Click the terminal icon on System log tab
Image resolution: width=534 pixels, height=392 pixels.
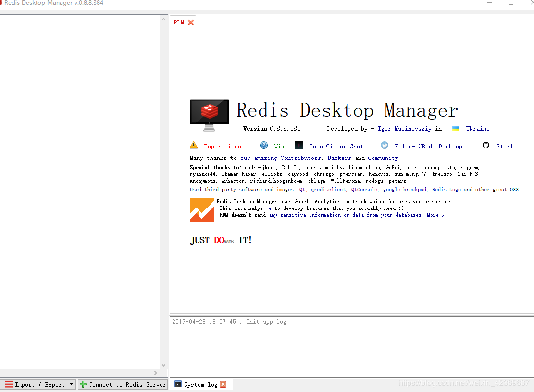(178, 384)
